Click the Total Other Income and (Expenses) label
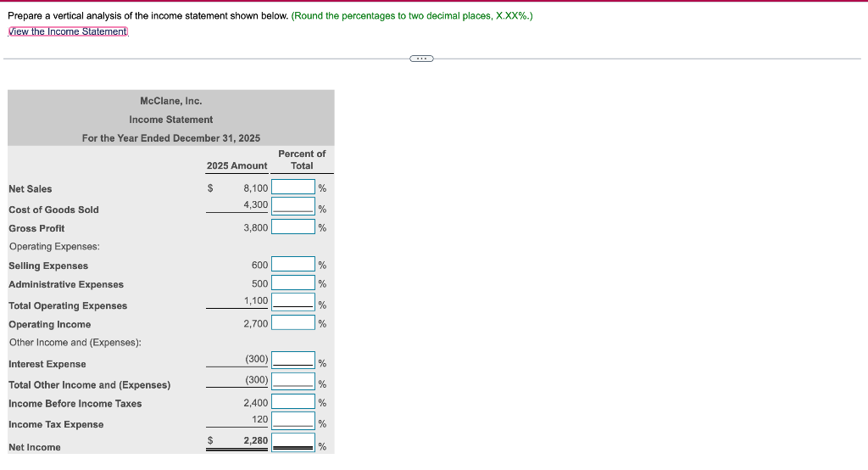 coord(90,385)
